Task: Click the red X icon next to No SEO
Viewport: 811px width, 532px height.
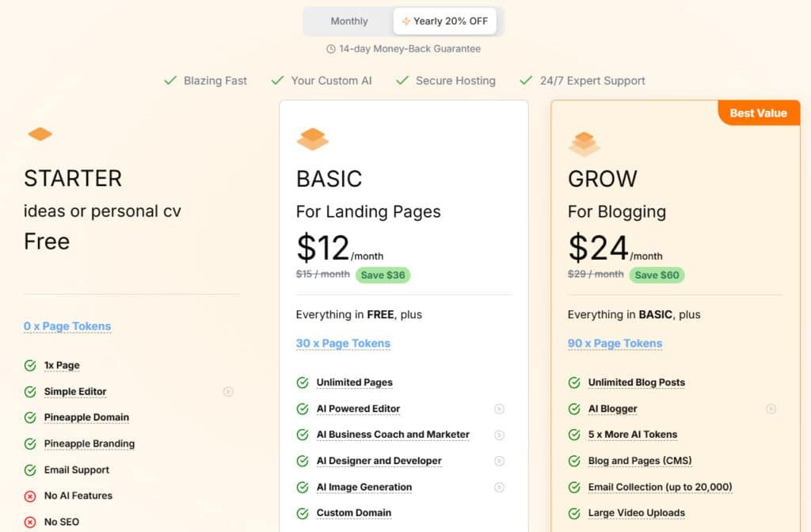Action: click(29, 522)
